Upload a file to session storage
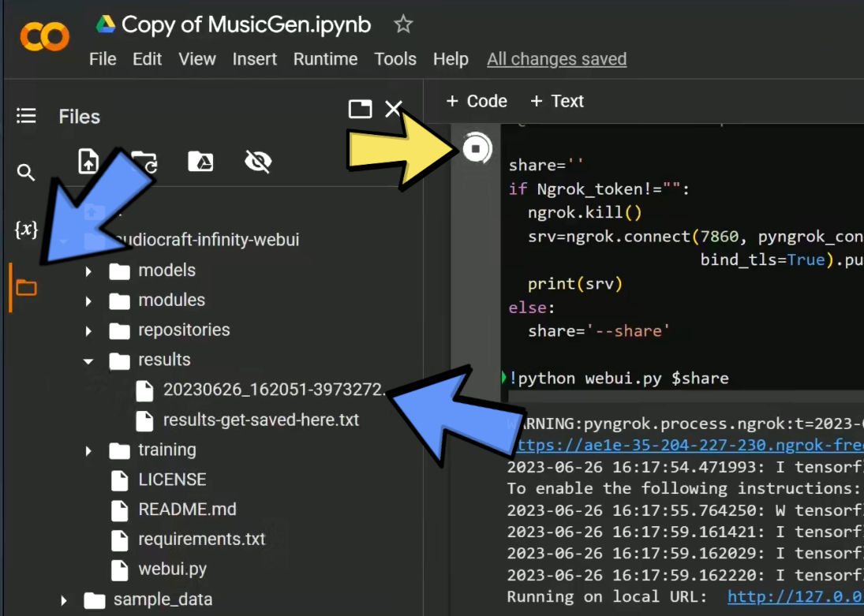The width and height of the screenshot is (864, 616). pos(88,162)
